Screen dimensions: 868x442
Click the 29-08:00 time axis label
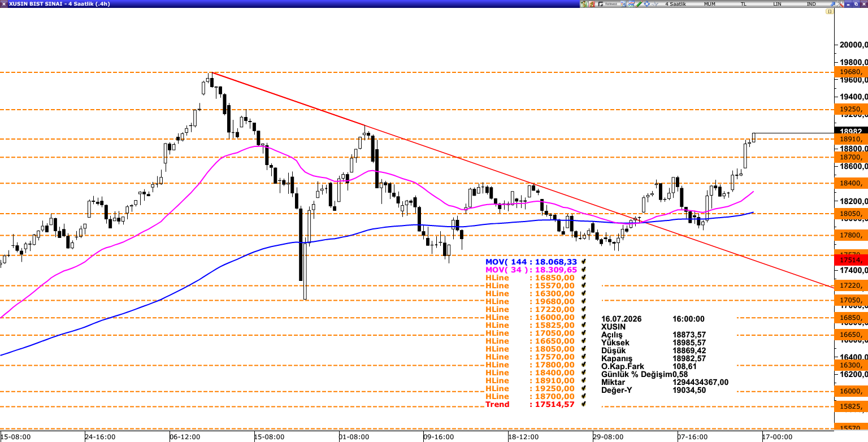(607, 437)
